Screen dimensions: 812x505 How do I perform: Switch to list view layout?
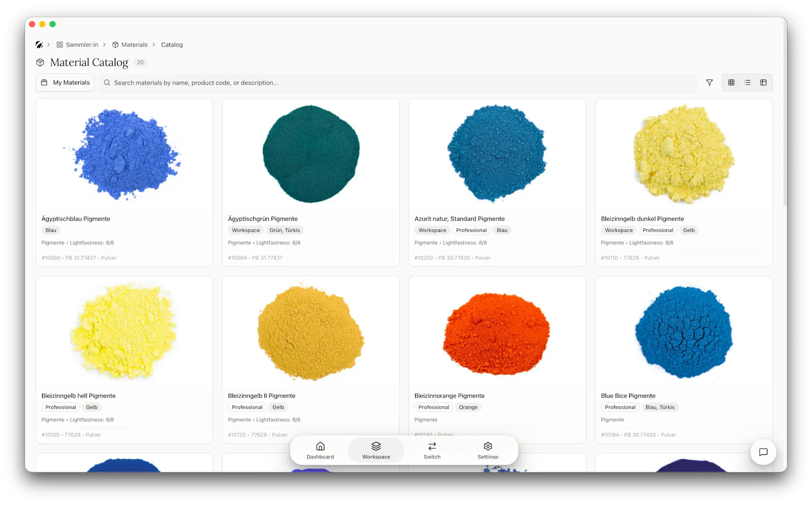click(x=748, y=83)
